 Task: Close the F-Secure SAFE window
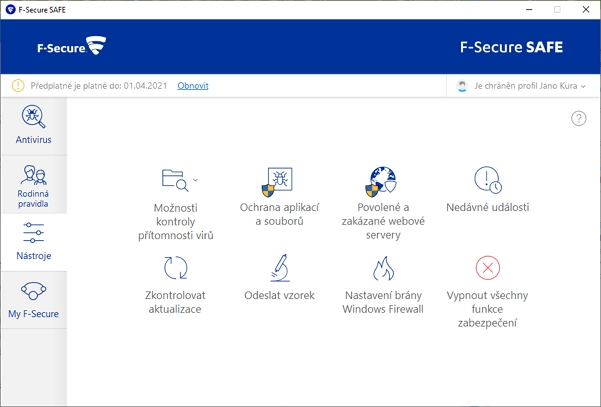click(586, 10)
